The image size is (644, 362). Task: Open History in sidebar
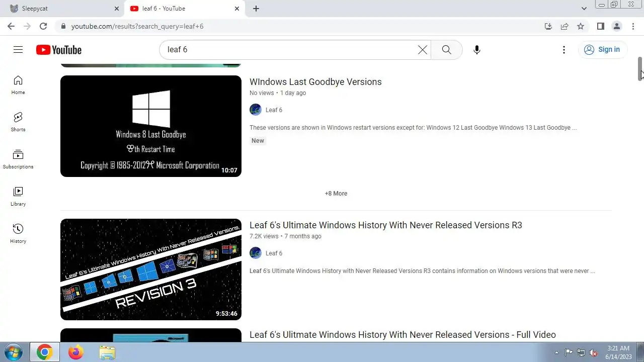tap(18, 234)
